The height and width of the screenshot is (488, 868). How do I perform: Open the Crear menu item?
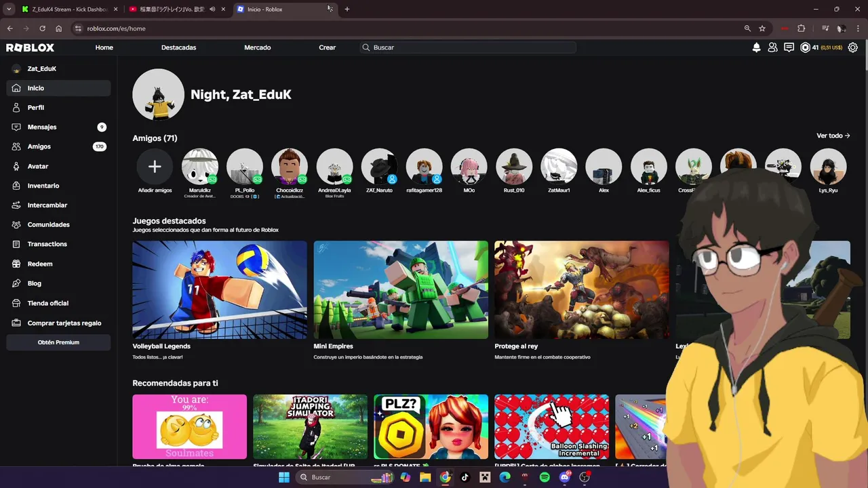click(327, 47)
